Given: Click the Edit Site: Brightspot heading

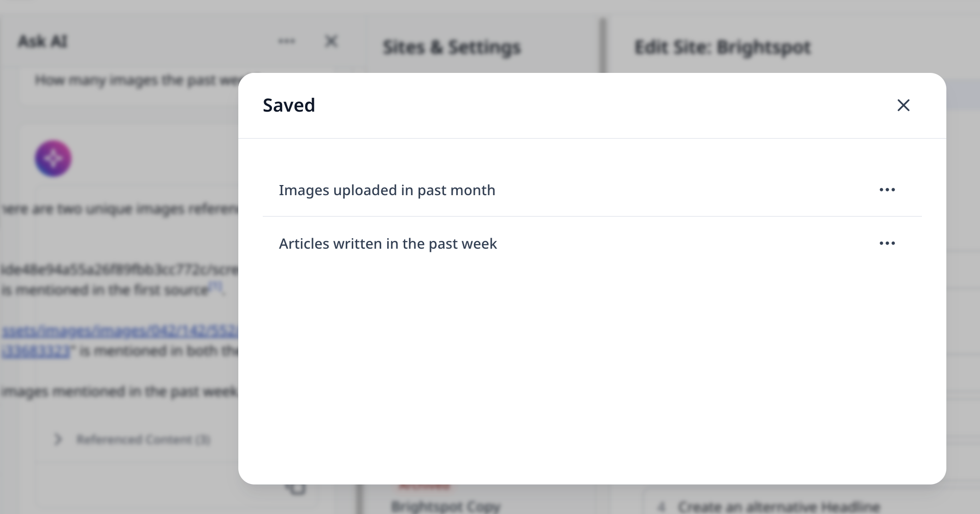Looking at the screenshot, I should [722, 47].
